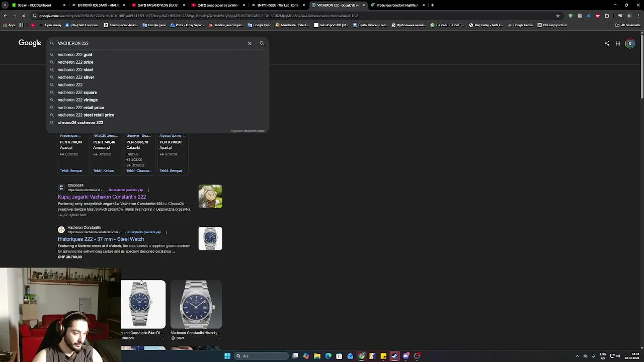Click 'Teklif: Kelkoo' shopping link
This screenshot has height=362, width=644.
point(104,170)
